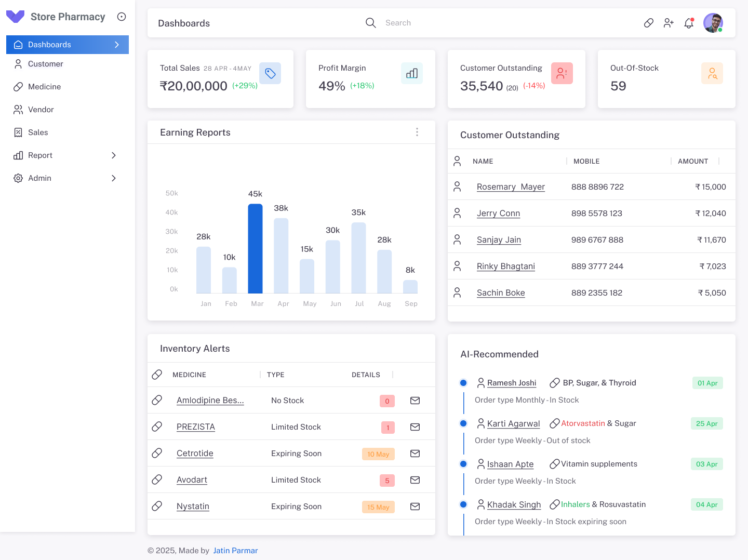Open the user profile avatar
Image resolution: width=748 pixels, height=560 pixels.
pos(713,23)
